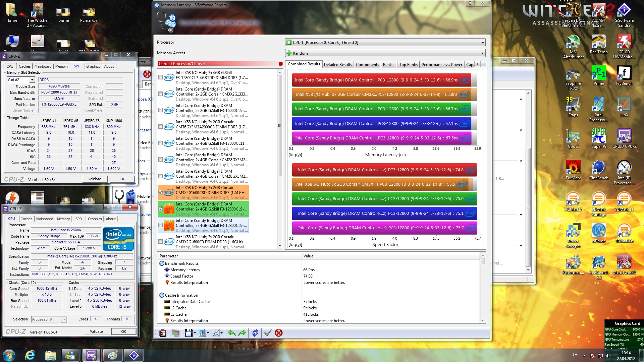Uncheck the Intel X58 Corsair CM3X2G1600C8D entry

pos(161,192)
